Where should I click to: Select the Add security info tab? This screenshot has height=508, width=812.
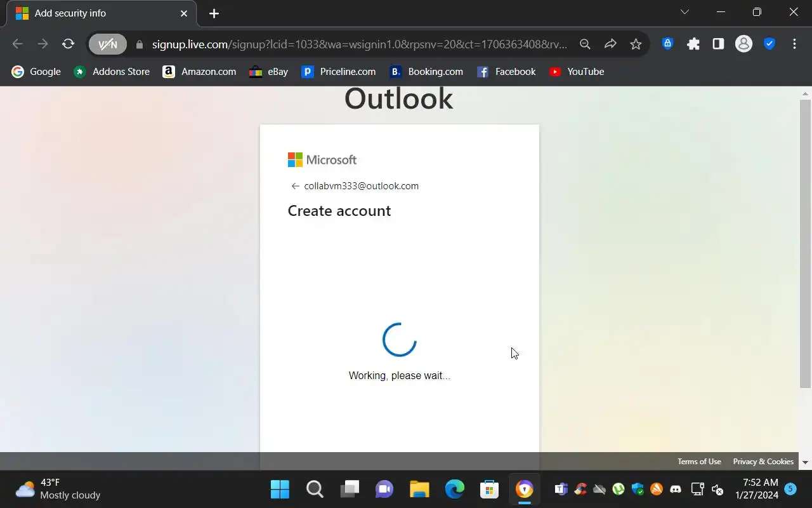[x=101, y=14]
